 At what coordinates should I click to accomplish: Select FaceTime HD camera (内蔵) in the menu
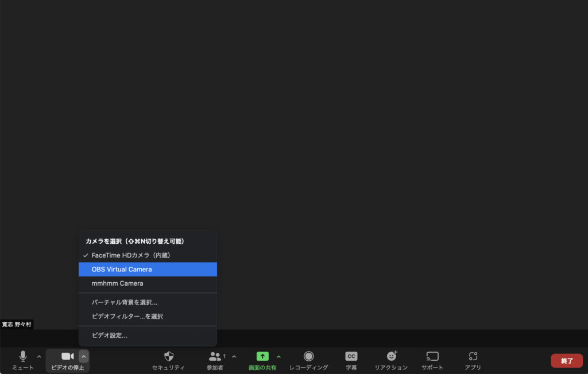click(148, 255)
